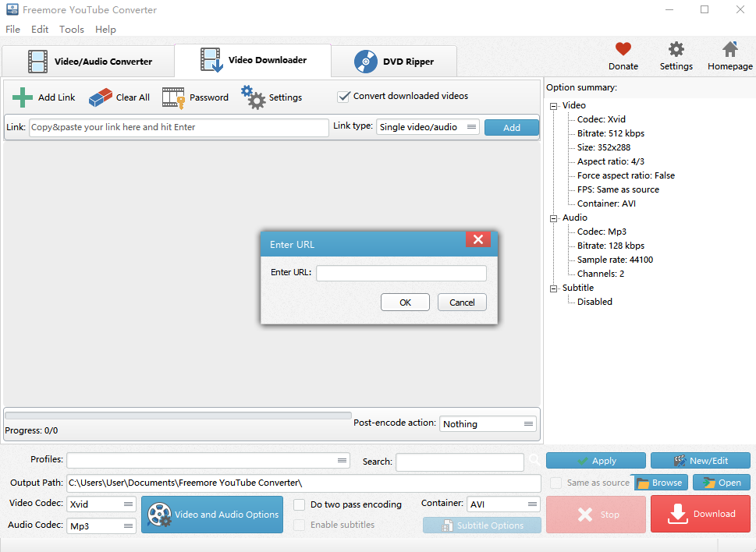Collapse the Video tree node
Image resolution: width=756 pixels, height=552 pixels.
point(553,106)
